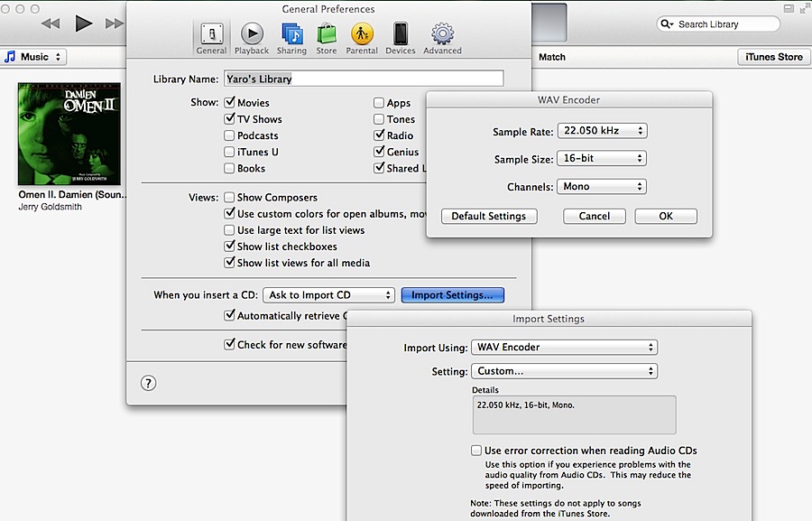Disable Show list checkboxes option
This screenshot has height=521, width=812.
click(229, 246)
